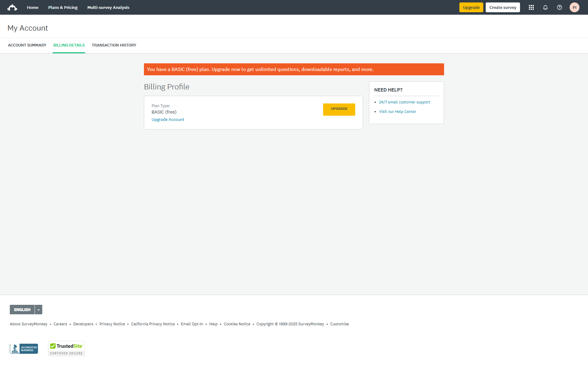This screenshot has width=588, height=370.
Task: Open 24/7 email customer support link
Action: [x=405, y=102]
